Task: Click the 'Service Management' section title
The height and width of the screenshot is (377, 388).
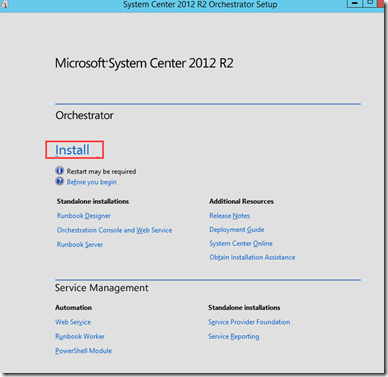Action: (x=102, y=288)
